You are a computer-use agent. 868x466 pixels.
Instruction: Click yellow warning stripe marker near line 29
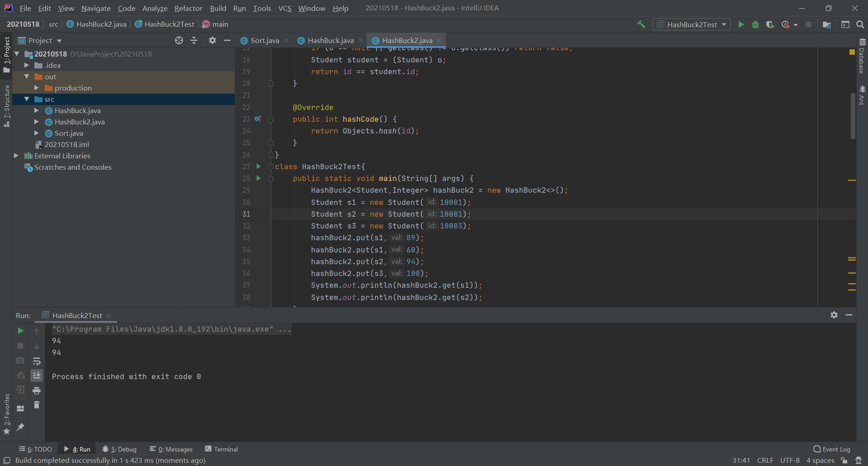coord(852,180)
